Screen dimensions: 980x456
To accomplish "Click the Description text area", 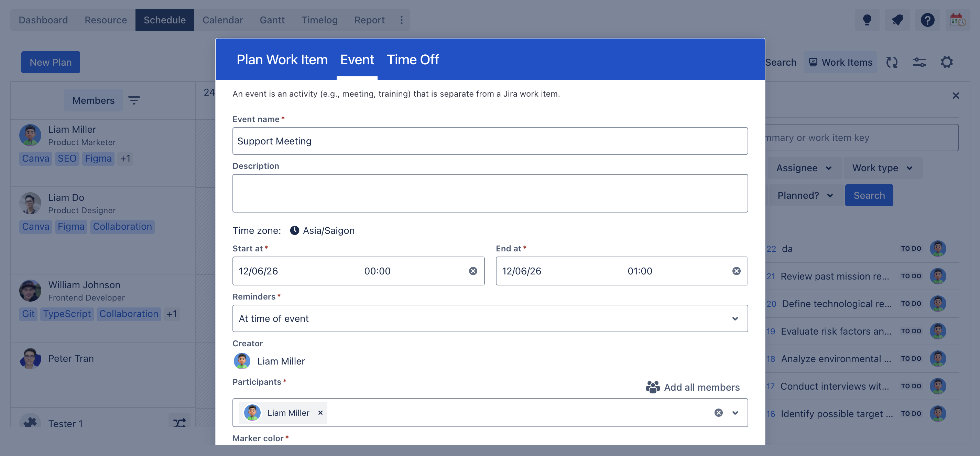I will [x=490, y=193].
